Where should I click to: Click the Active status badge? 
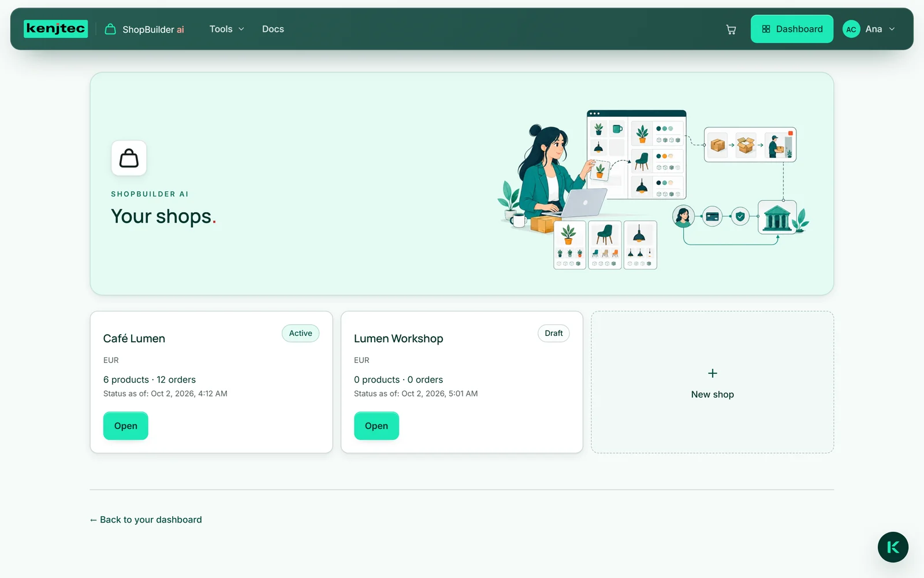[x=300, y=334]
